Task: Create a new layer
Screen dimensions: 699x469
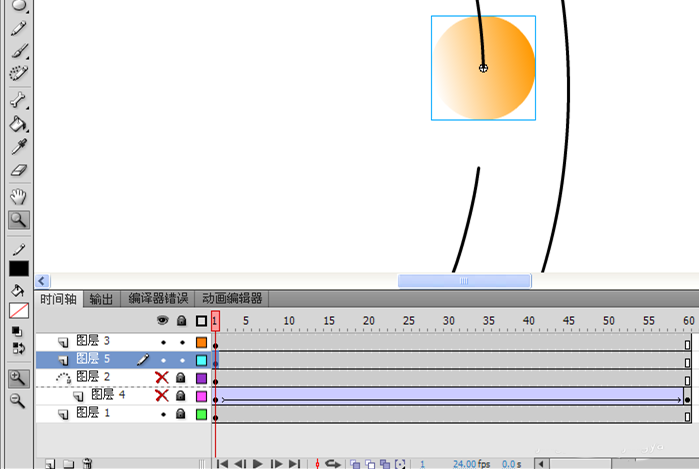Action: pyautogui.click(x=50, y=464)
